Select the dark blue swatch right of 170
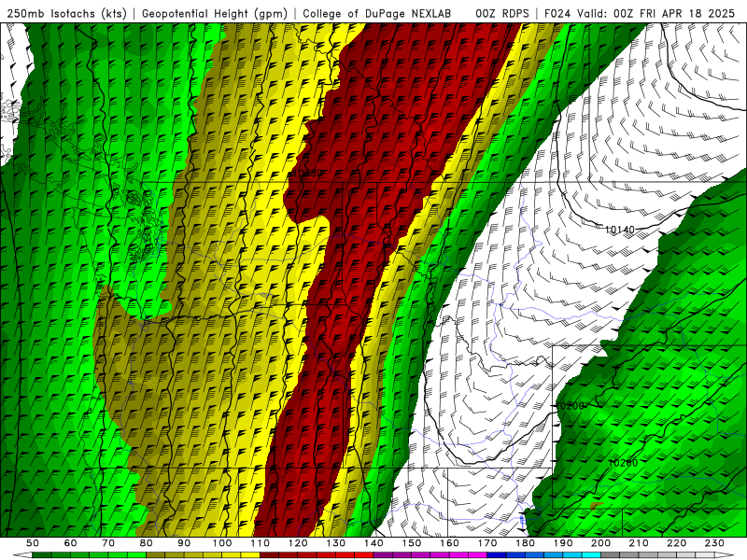Screen dimensions: 747x560 (x=497, y=554)
